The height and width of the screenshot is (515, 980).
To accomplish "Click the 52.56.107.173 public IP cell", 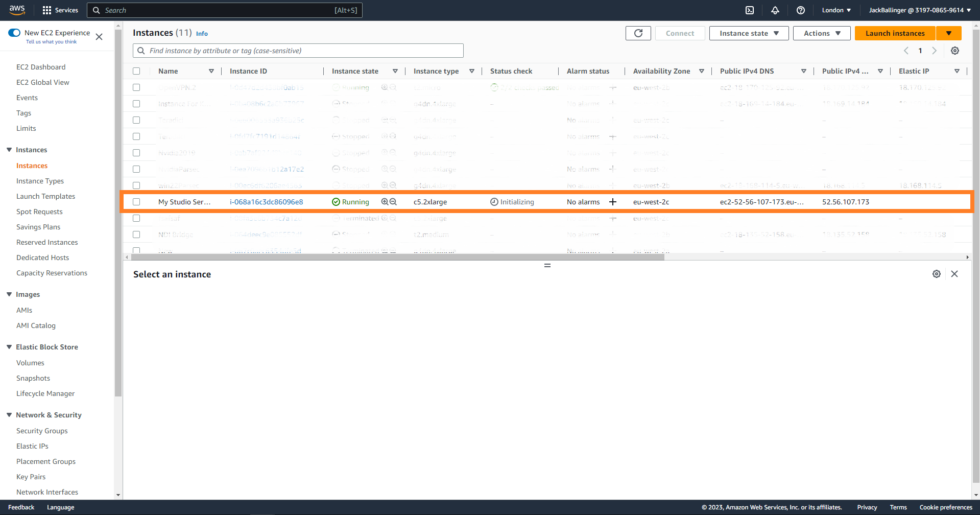I will click(846, 202).
